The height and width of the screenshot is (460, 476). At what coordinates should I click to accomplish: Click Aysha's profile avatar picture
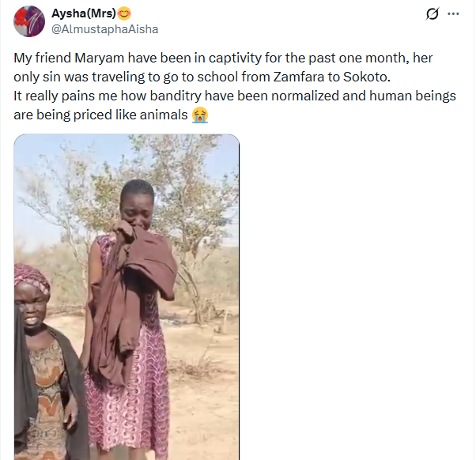pos(29,20)
